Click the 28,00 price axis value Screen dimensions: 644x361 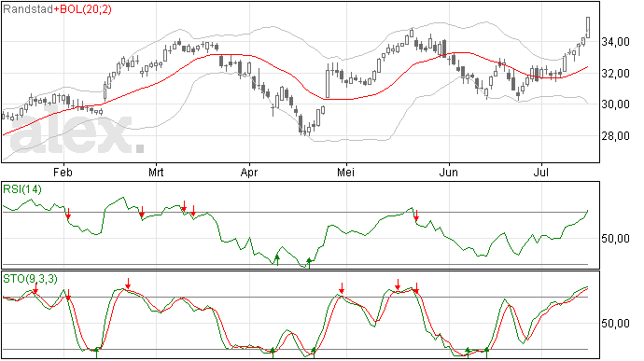pyautogui.click(x=615, y=136)
